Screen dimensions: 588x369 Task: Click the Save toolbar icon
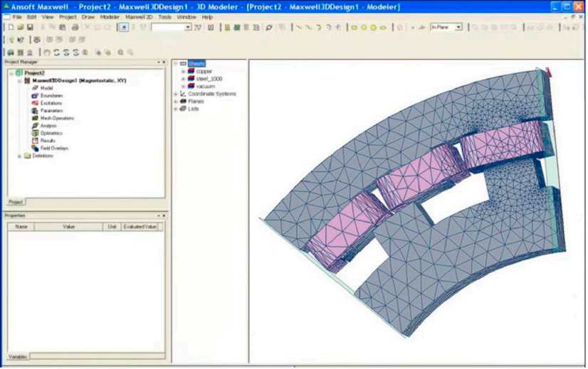pos(31,27)
